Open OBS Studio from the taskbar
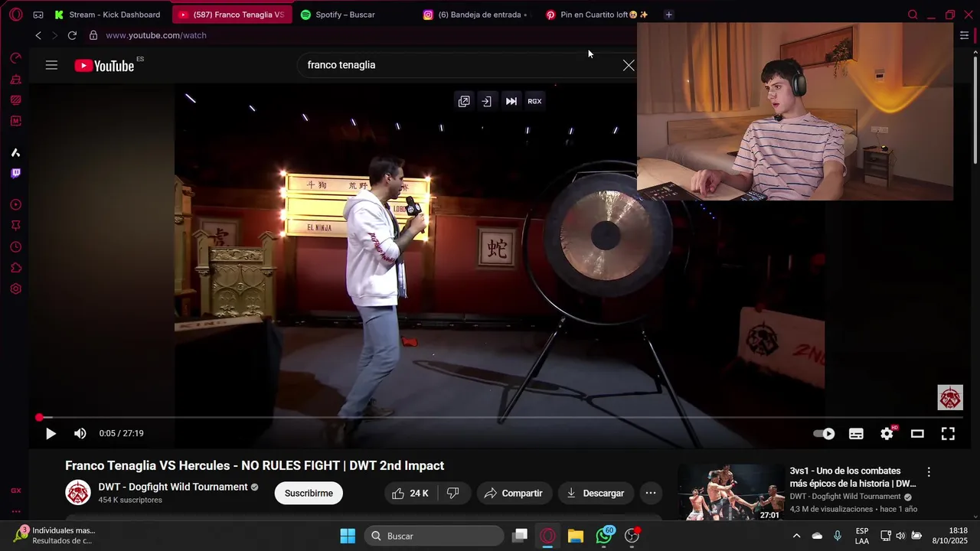Viewport: 980px width, 551px height. (632, 536)
